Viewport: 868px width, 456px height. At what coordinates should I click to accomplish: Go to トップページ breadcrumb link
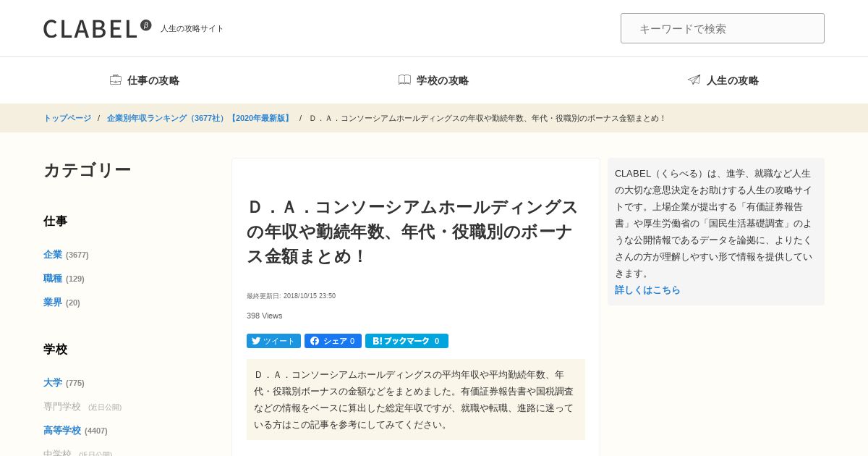pos(67,118)
